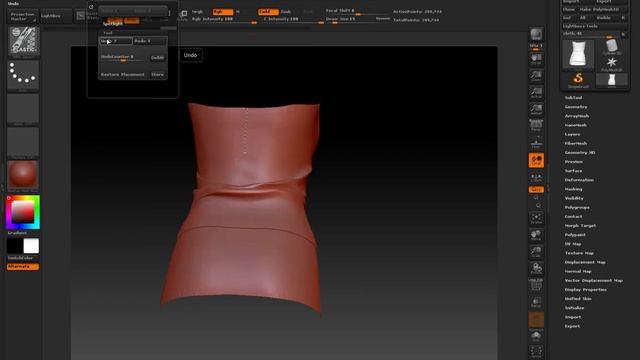640x360 pixels.
Task: Click the SimpleBrush tool icon
Action: (578, 80)
